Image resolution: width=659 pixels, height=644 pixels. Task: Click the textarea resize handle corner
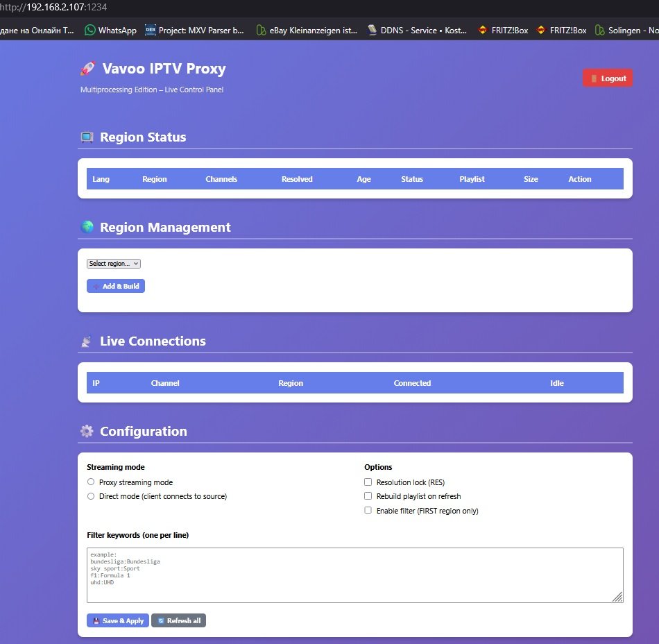(x=617, y=597)
